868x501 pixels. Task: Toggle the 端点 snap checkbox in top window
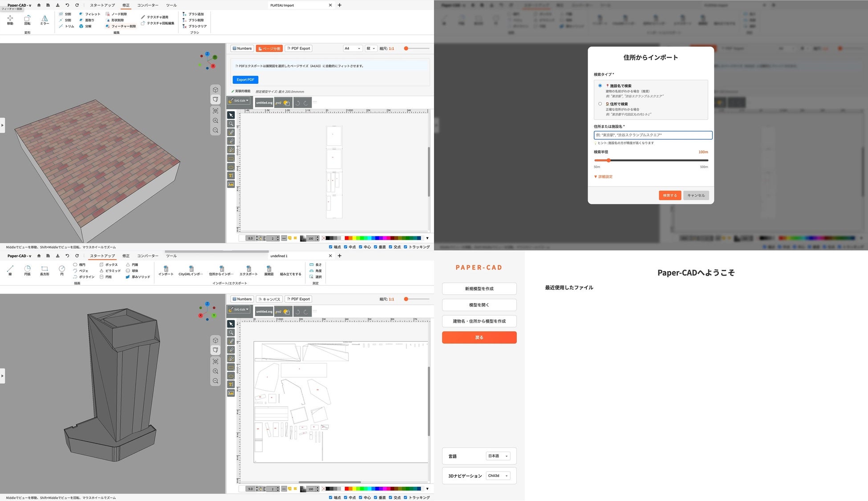tap(330, 247)
